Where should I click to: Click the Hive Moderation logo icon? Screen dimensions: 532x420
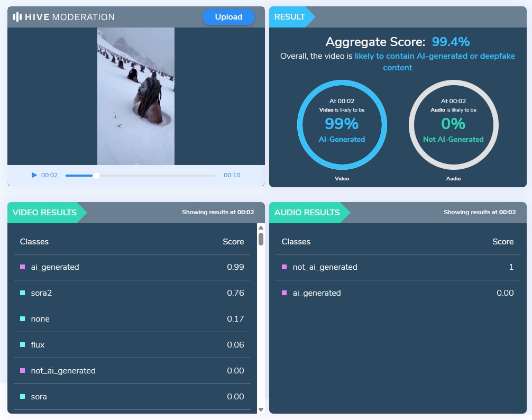click(x=17, y=17)
